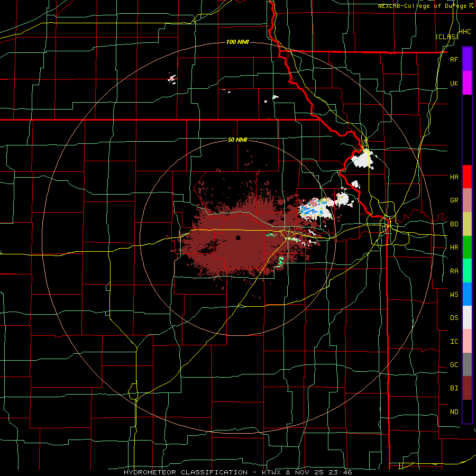The height and width of the screenshot is (476, 476).
Task: Click the "[CLAS]" units label above legend
Action: tap(447, 36)
